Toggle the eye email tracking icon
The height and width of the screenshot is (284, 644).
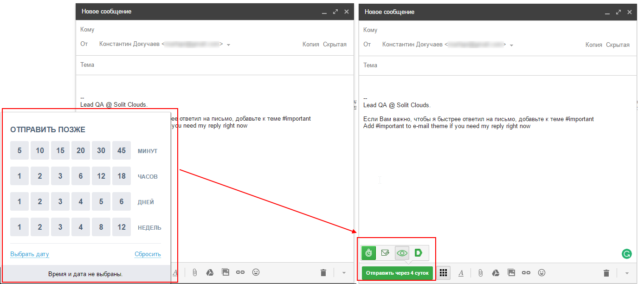point(402,253)
